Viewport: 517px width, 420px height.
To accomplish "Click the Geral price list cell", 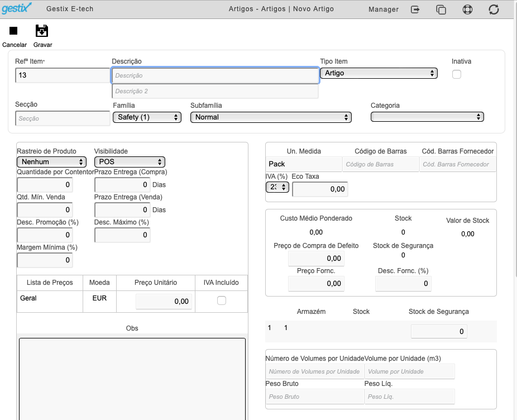I will point(50,301).
